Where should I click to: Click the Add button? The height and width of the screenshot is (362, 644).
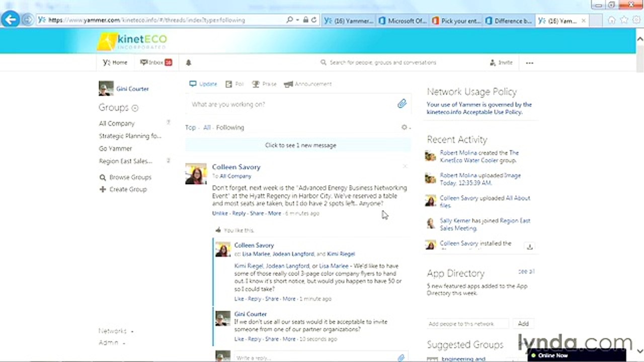(523, 324)
